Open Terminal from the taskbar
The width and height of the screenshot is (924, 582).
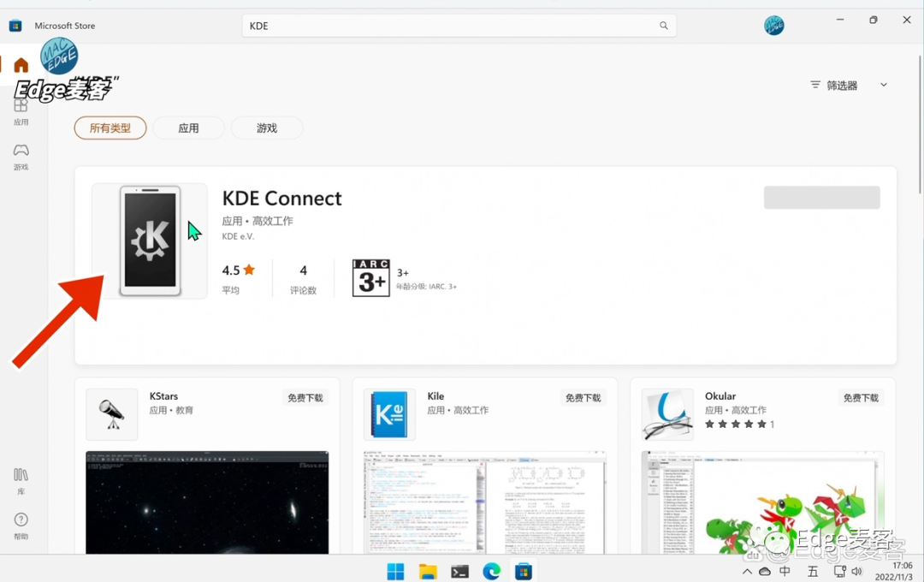pos(459,572)
